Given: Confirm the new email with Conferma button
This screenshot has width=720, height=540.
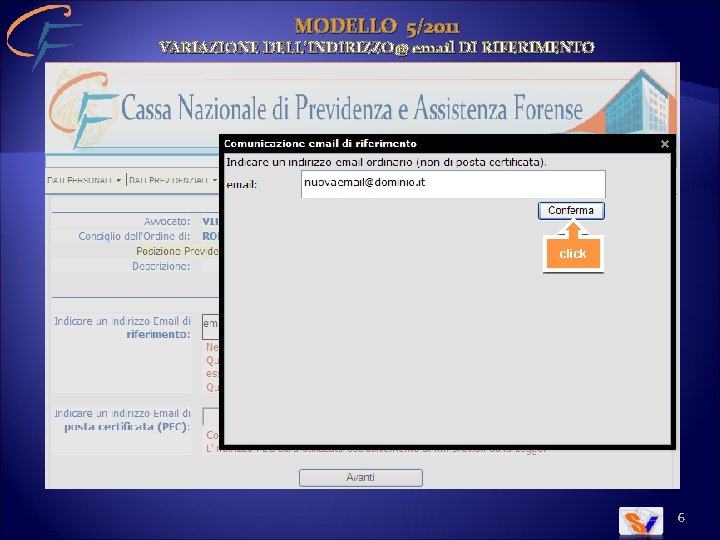Looking at the screenshot, I should [571, 211].
